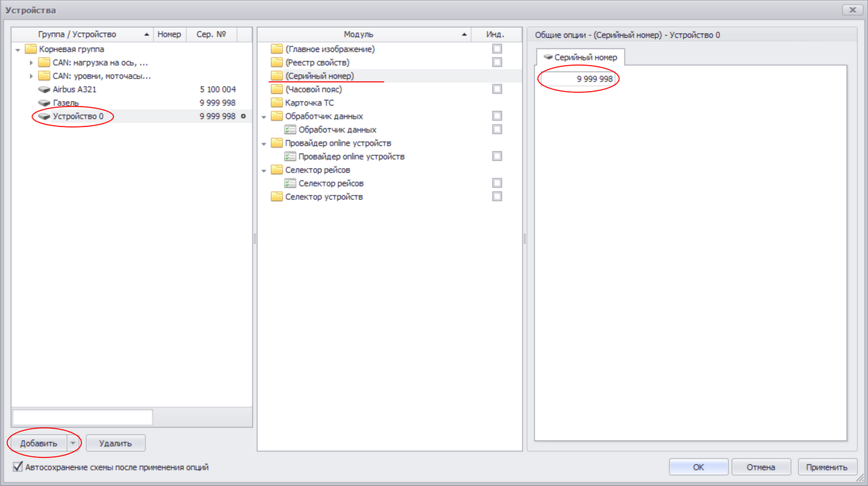Viewport: 868px width, 486px height.
Task: Collapse the Обработчик данных module node
Action: (x=263, y=117)
